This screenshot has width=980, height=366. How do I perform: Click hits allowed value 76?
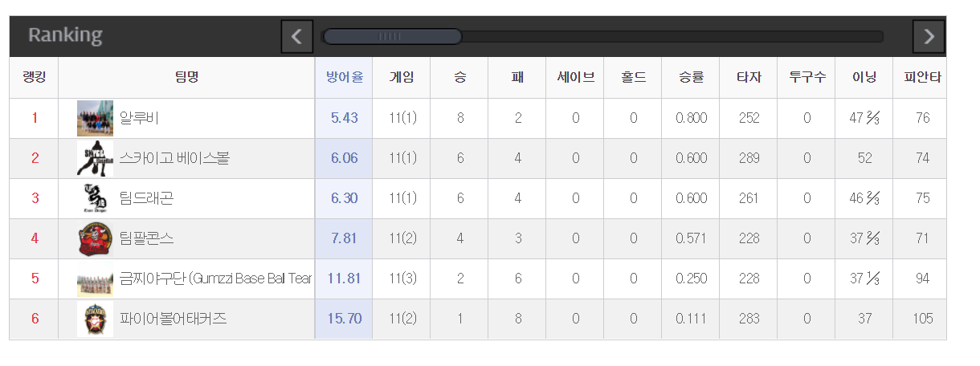(922, 118)
